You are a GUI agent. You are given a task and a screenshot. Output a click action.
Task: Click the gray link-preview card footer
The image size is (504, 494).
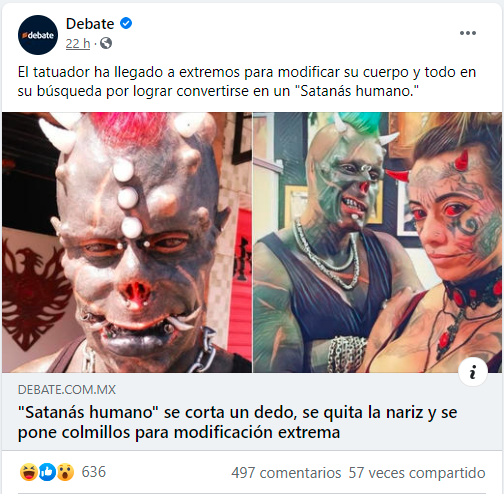point(252,411)
